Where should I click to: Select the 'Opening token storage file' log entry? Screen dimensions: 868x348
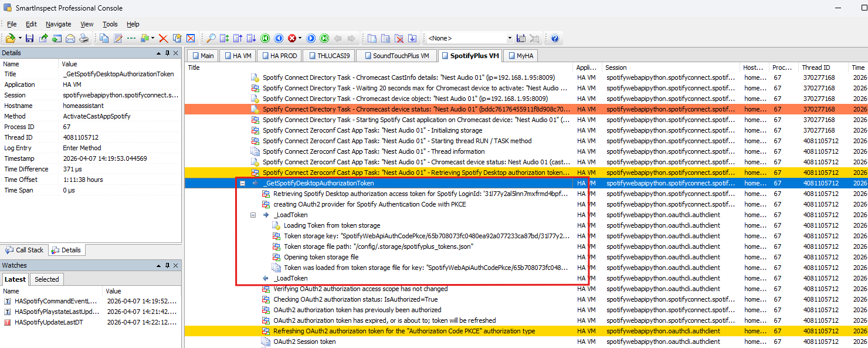pyautogui.click(x=321, y=257)
